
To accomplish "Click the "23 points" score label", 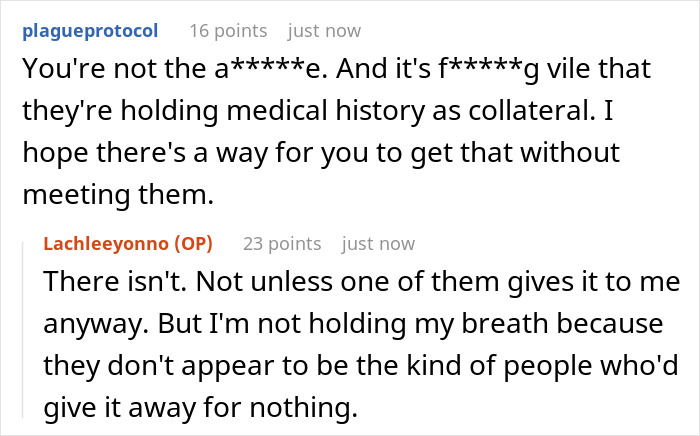I will pos(282,244).
